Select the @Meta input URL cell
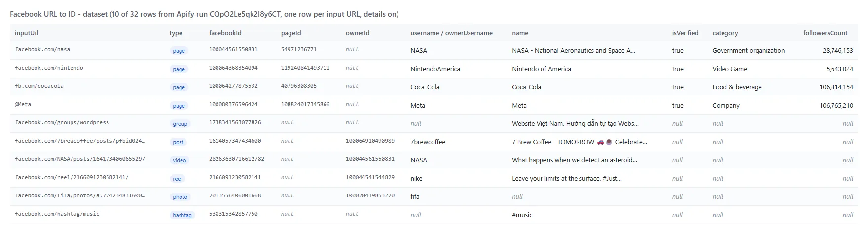The height and width of the screenshot is (233, 868). coord(23,105)
